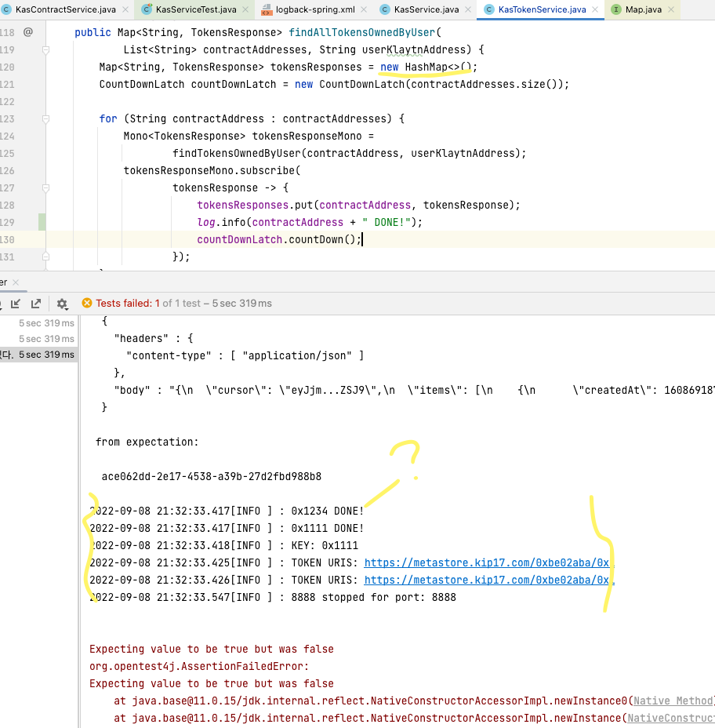Click the green change marker at line 129
This screenshot has height=728, width=715.
tap(42, 222)
